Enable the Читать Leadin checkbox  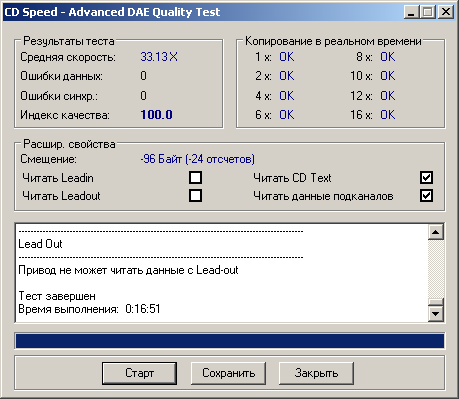point(195,178)
